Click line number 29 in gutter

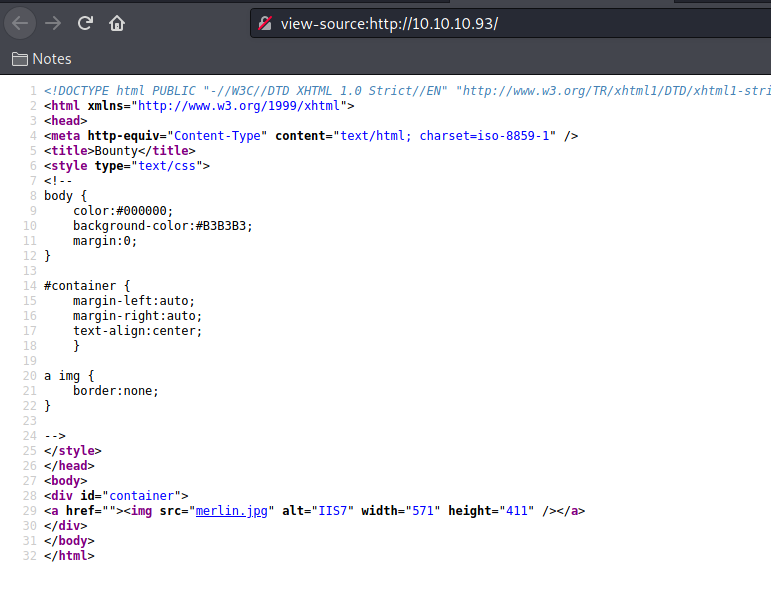30,511
